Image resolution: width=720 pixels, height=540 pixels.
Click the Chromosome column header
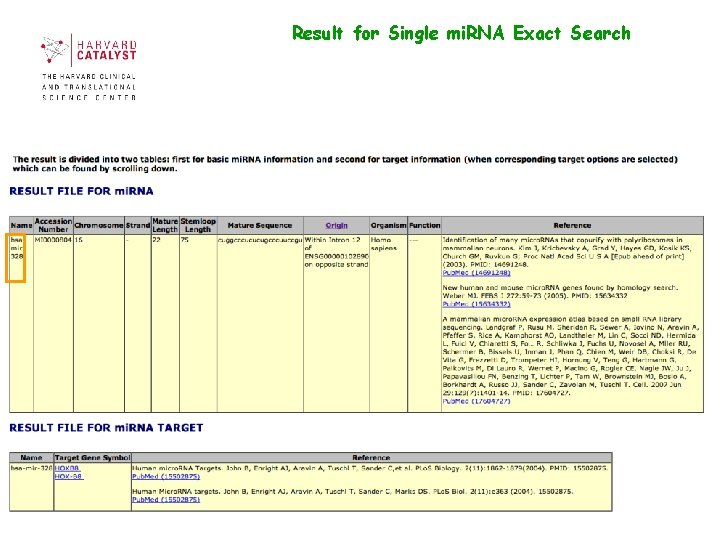(x=99, y=225)
